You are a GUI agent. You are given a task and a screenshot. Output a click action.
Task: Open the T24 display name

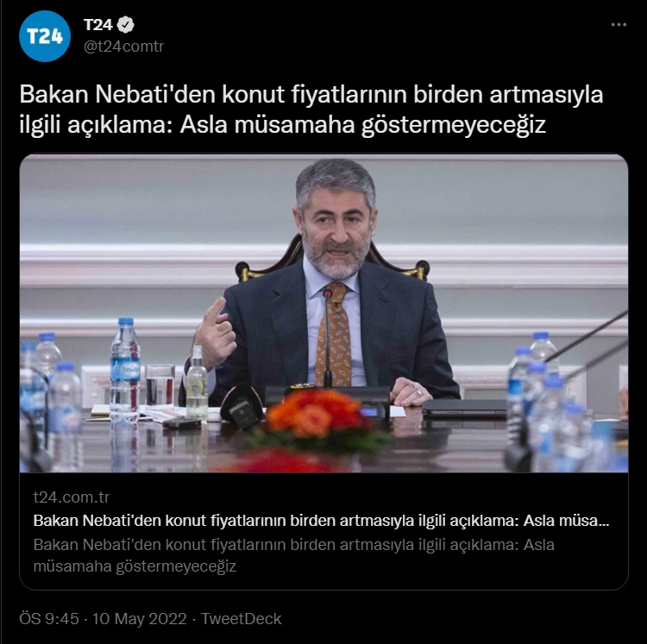click(x=97, y=25)
